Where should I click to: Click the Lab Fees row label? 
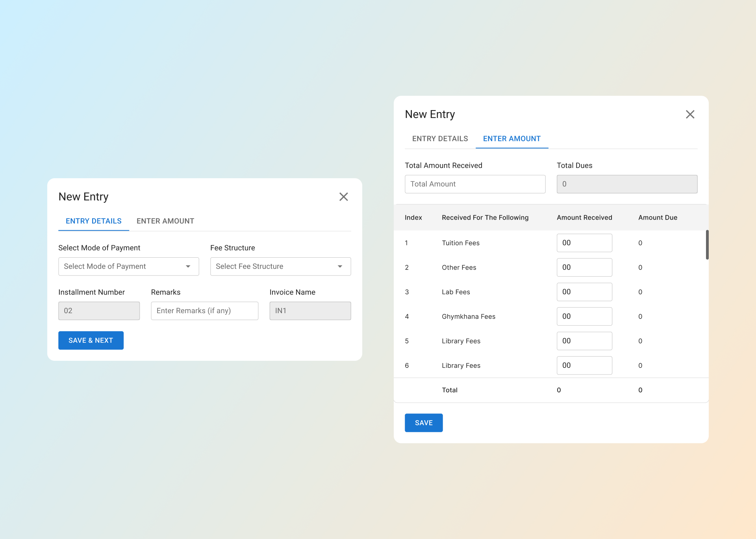tap(456, 292)
